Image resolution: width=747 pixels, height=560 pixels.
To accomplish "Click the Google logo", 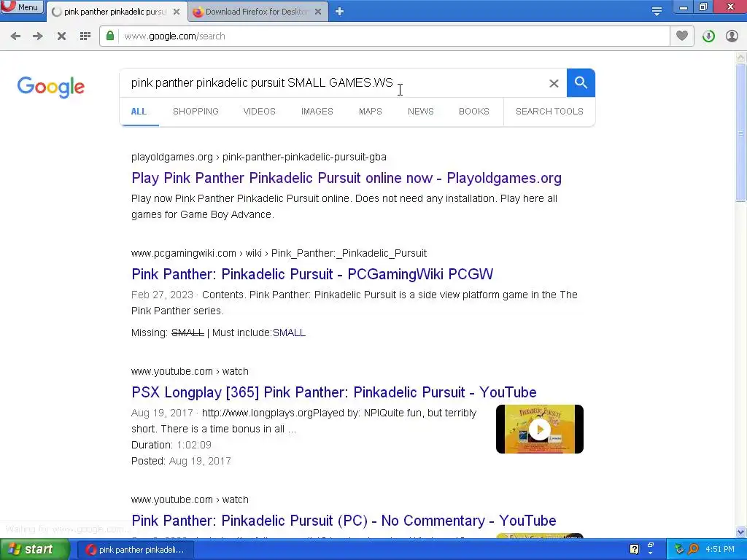I will click(x=50, y=87).
